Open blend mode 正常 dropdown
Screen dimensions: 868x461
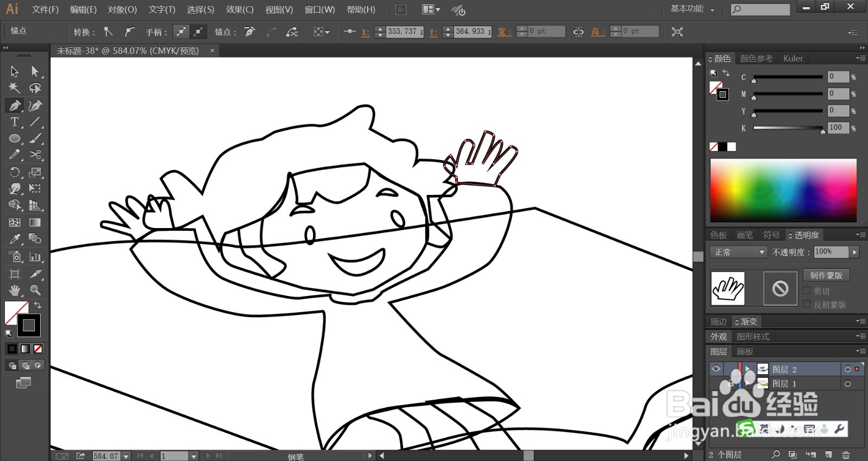point(738,252)
